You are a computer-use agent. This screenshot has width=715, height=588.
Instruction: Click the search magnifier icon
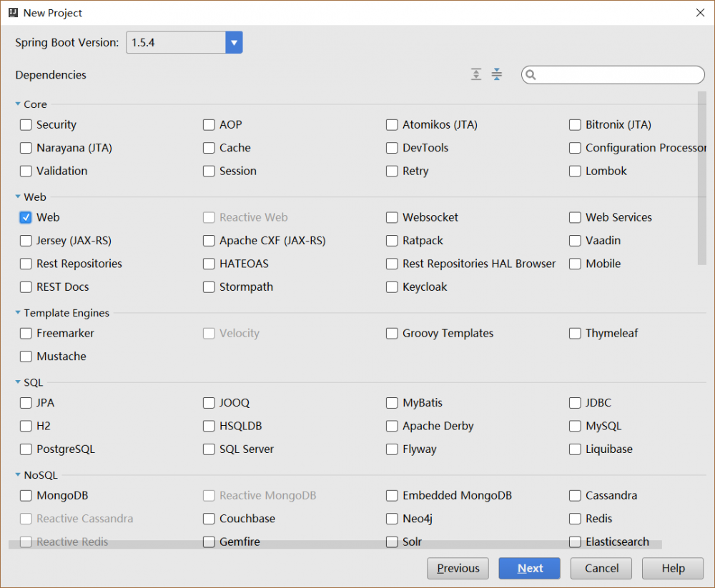coord(531,75)
